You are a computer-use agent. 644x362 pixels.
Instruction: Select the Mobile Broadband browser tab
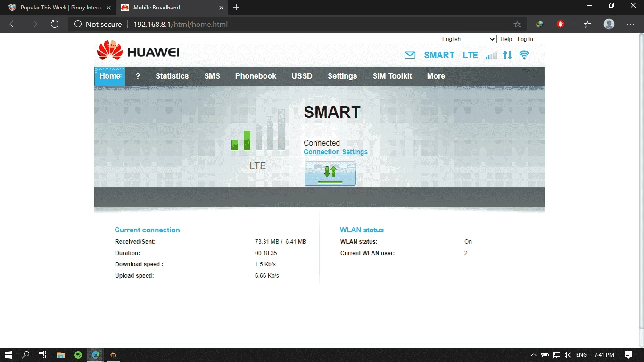coord(172,8)
